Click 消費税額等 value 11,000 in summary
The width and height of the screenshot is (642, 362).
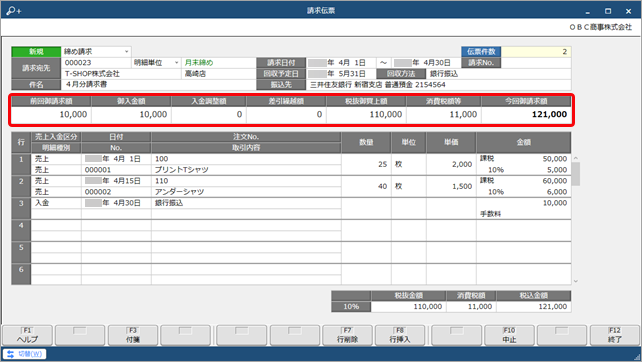click(x=463, y=114)
